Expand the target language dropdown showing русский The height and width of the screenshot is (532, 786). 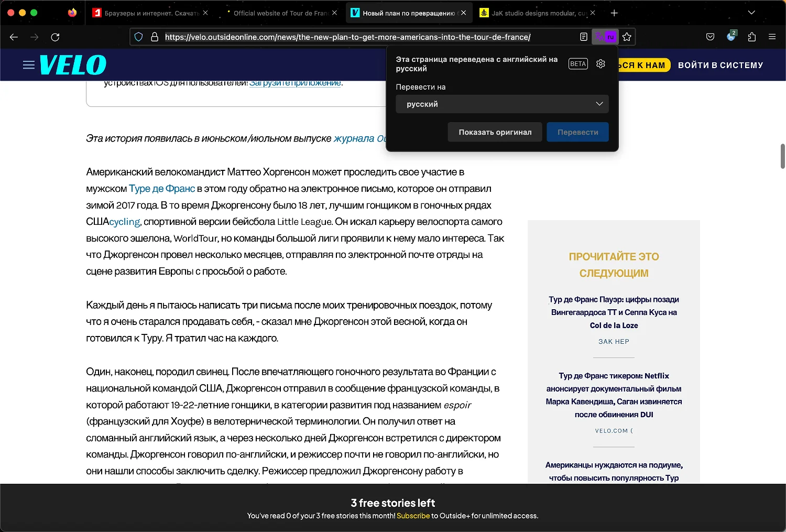502,104
